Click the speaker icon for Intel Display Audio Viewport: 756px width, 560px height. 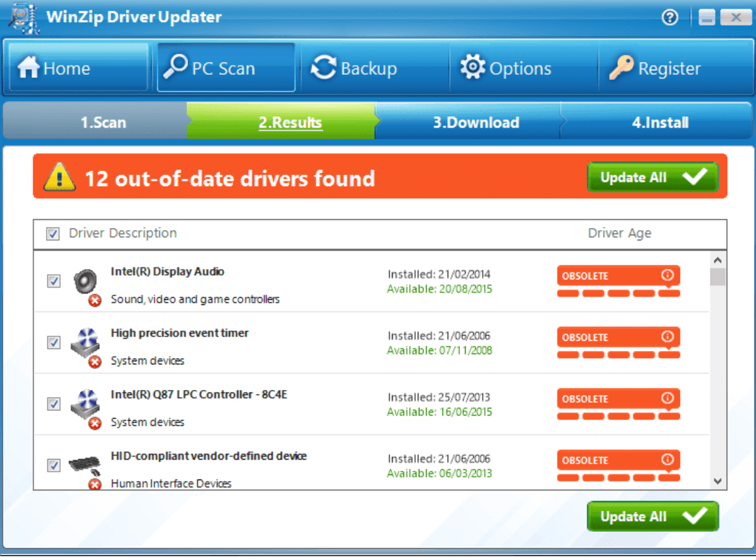pyautogui.click(x=84, y=281)
